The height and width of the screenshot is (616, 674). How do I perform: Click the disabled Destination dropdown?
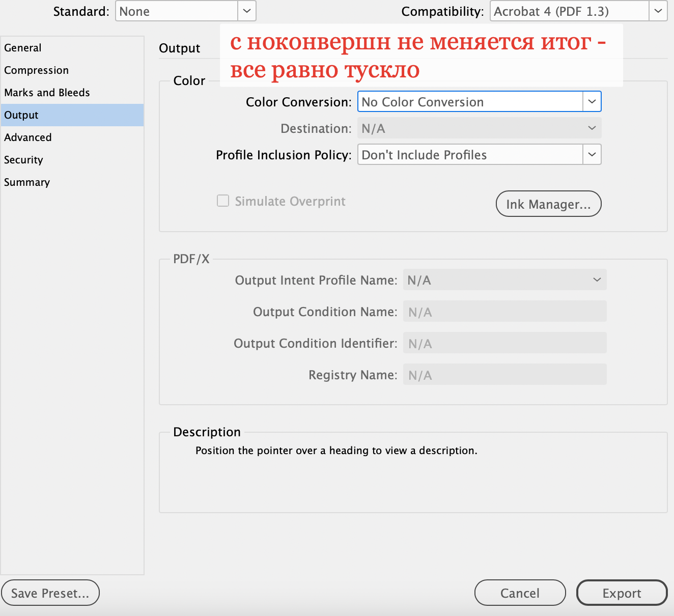[480, 128]
